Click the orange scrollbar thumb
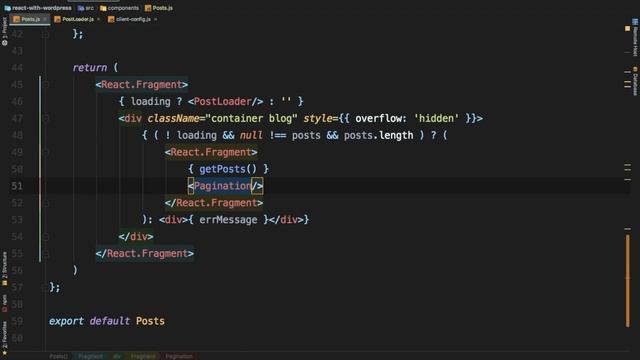This screenshot has height=360, width=640. 627,281
